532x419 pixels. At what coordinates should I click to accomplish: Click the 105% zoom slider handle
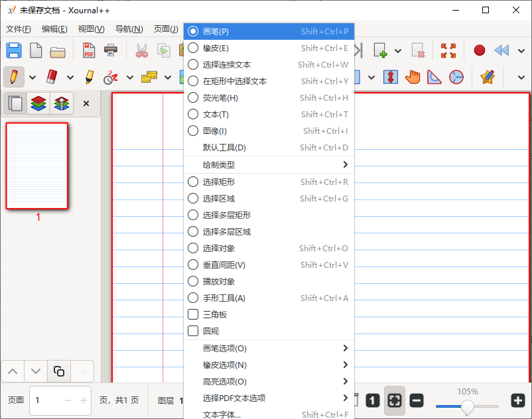[467, 406]
